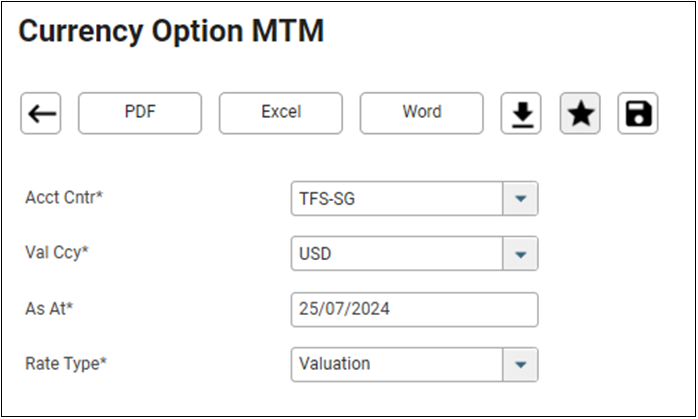Viewport: 698px width, 419px height.
Task: Click the Acct Cntr field label
Action: click(x=64, y=197)
